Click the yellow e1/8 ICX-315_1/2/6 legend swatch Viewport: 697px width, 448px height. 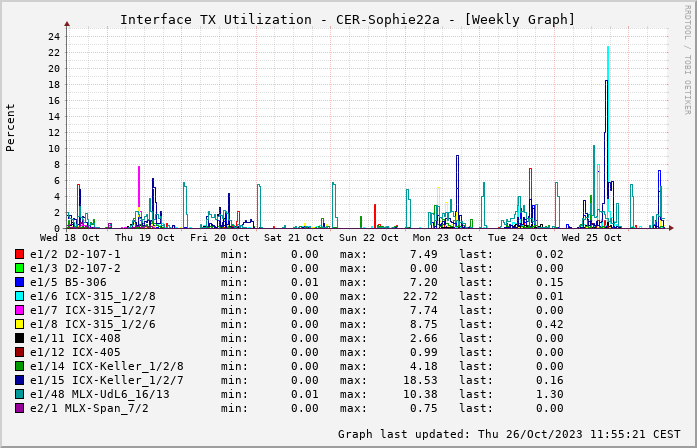point(19,324)
